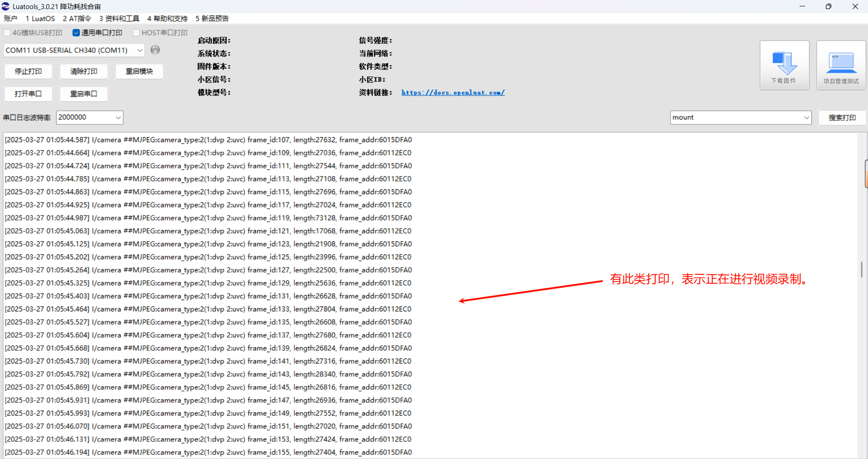Open the docs.openluat.com link
This screenshot has width=868, height=459.
click(453, 92)
